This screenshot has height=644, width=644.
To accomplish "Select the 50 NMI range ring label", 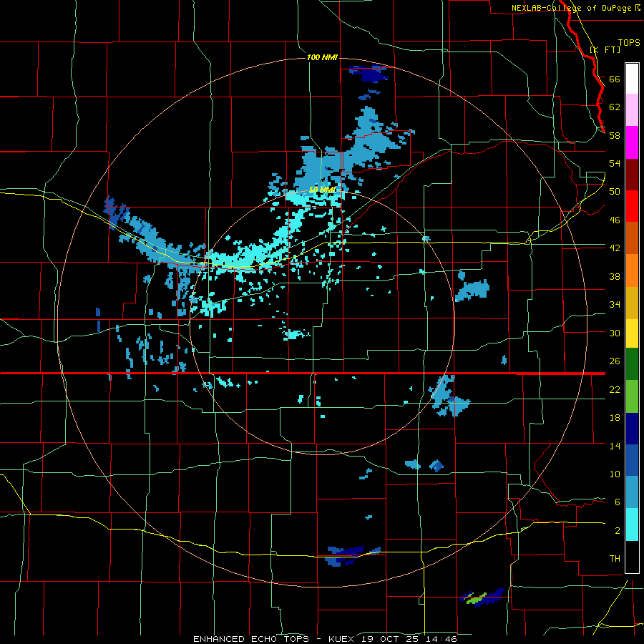I will 323,190.
